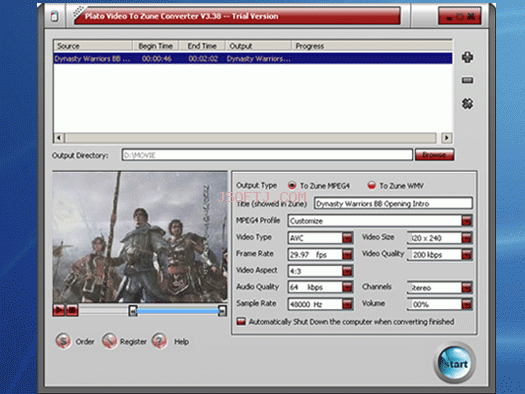Click the Order label
This screenshot has height=394, width=525.
click(85, 341)
